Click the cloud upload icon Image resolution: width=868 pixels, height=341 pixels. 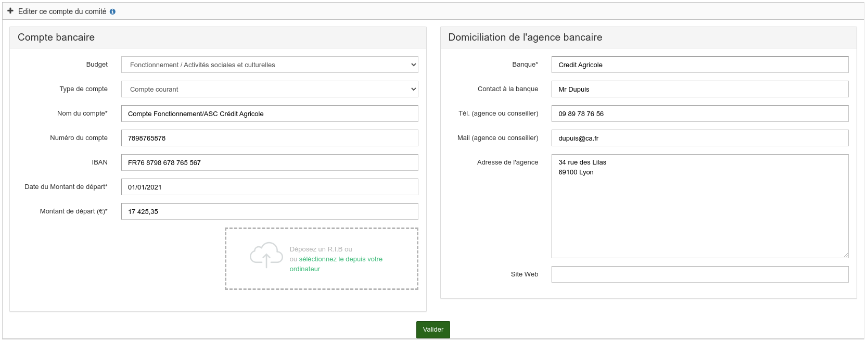click(x=266, y=255)
